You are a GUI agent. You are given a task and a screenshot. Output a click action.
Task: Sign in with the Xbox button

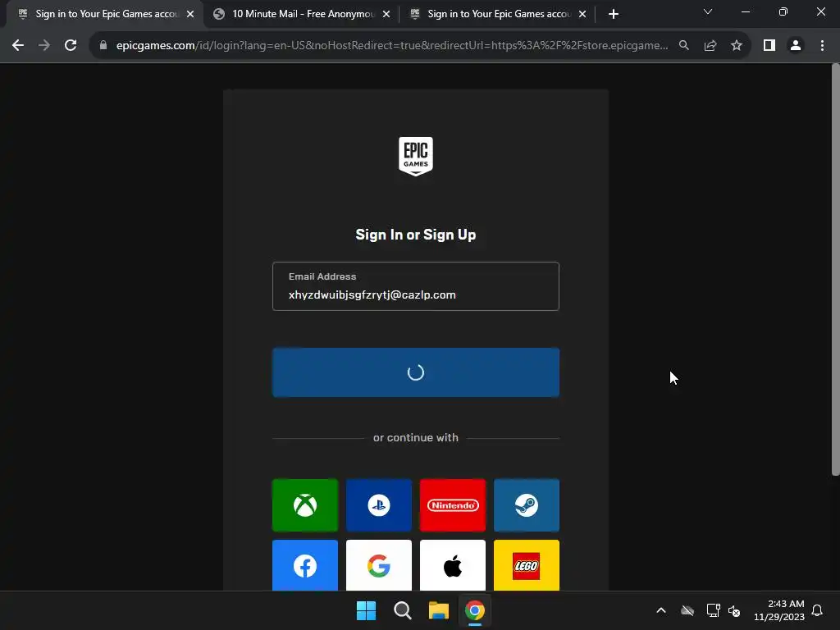pyautogui.click(x=305, y=504)
